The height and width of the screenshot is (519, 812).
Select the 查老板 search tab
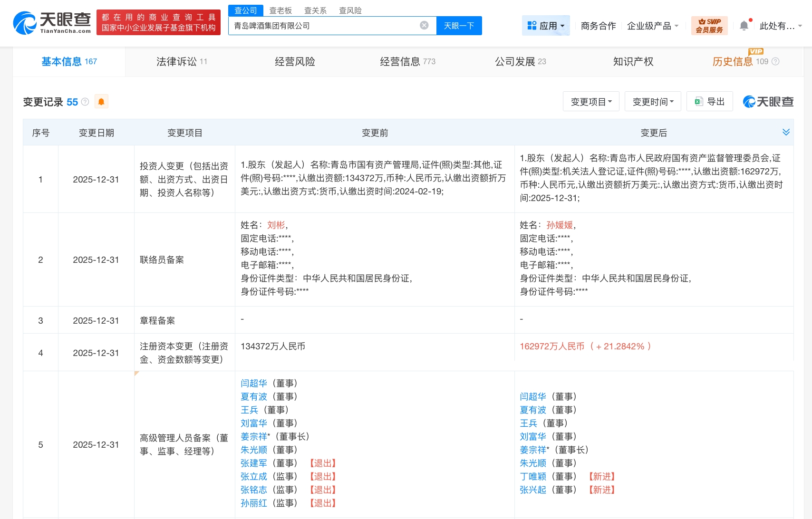coord(280,10)
